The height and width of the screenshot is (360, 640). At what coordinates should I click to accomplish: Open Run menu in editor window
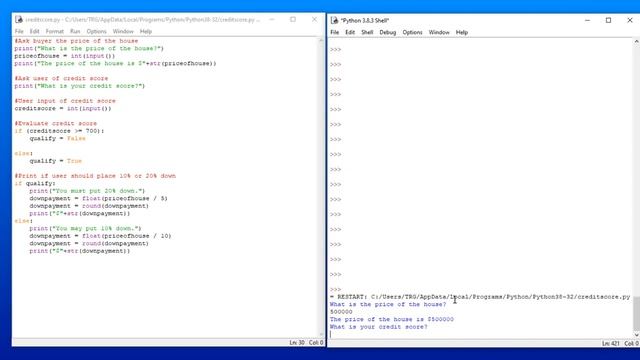pyautogui.click(x=75, y=31)
